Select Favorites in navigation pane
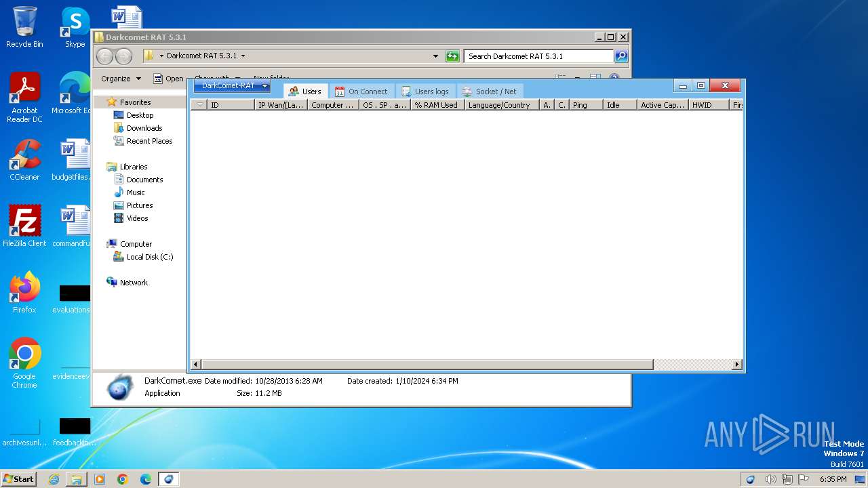 point(135,102)
